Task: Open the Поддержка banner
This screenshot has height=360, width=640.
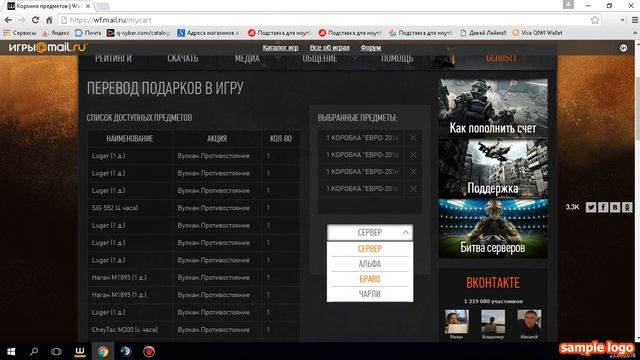Action: (493, 168)
